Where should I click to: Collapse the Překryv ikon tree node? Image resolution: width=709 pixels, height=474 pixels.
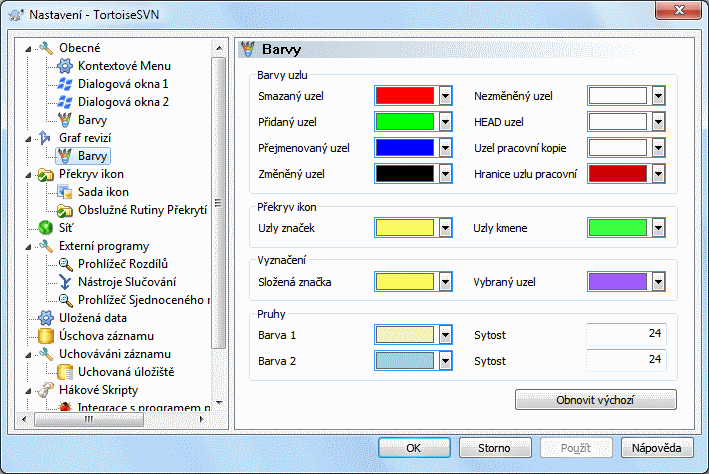tap(28, 175)
